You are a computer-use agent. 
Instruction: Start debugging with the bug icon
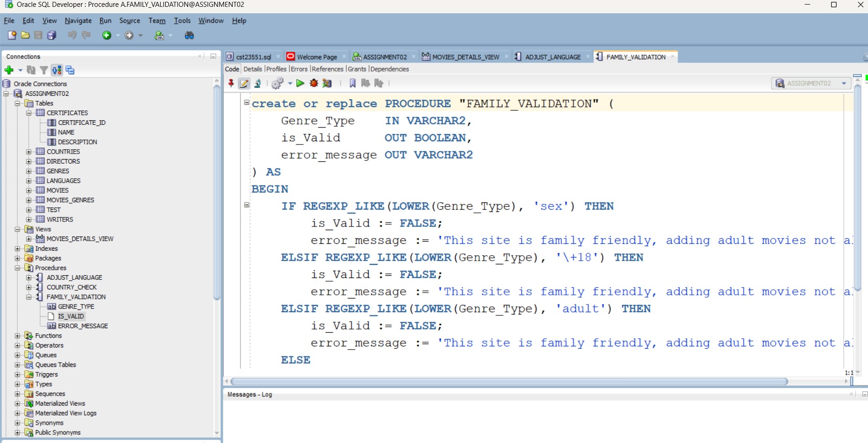(x=313, y=83)
